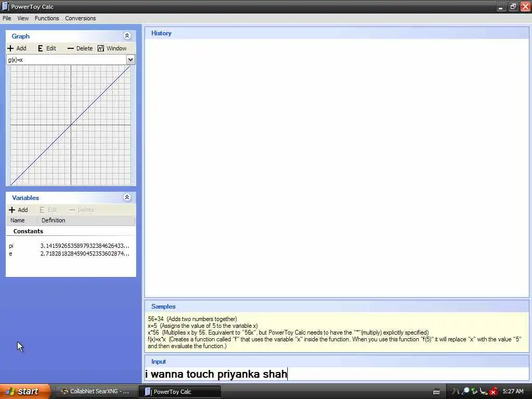
Task: Open the g(x)=x function dropdown
Action: pyautogui.click(x=130, y=60)
